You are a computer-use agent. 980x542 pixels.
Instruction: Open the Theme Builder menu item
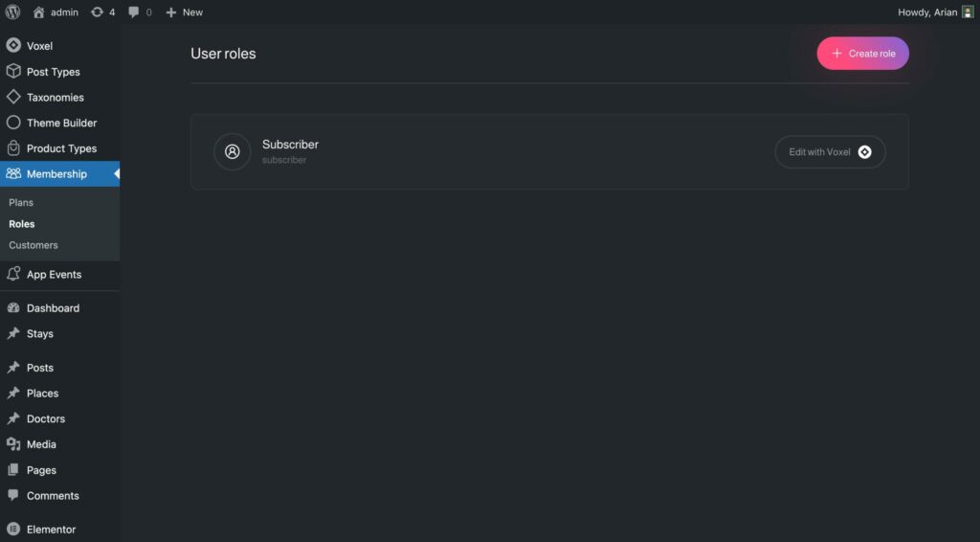click(x=61, y=123)
